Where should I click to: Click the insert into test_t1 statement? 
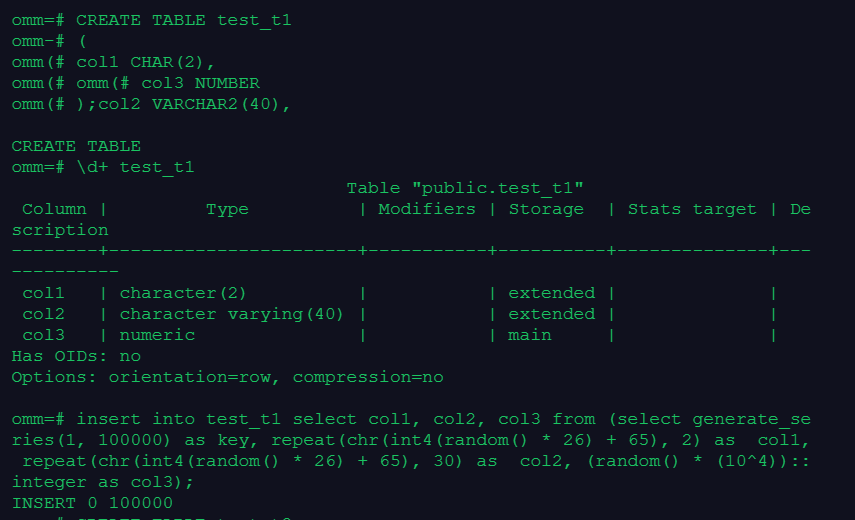pos(411,451)
